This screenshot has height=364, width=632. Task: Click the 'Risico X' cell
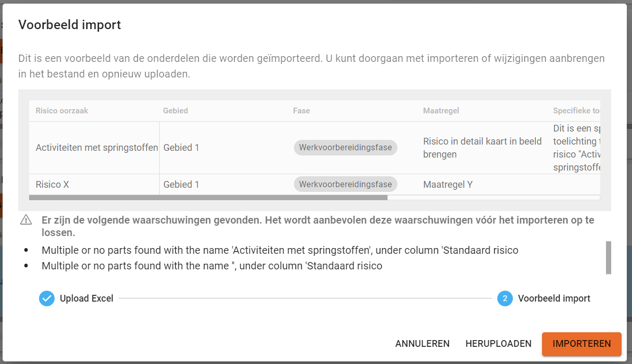[53, 185]
